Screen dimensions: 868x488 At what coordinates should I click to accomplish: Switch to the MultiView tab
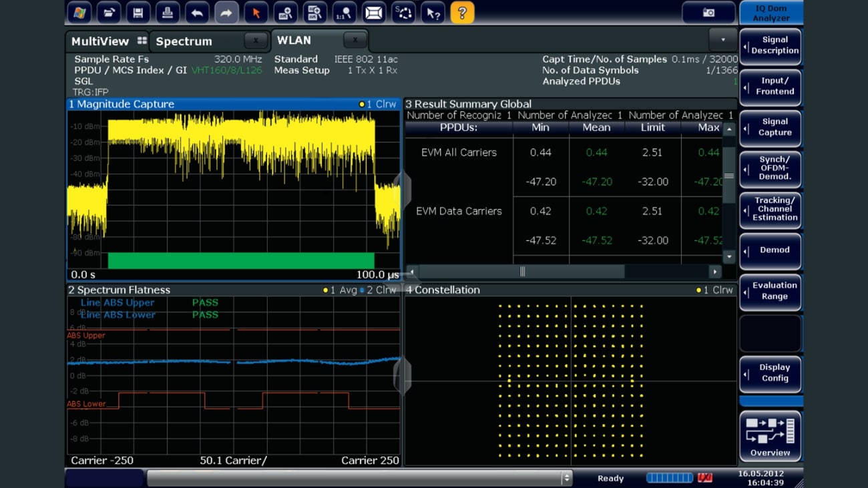(x=99, y=40)
